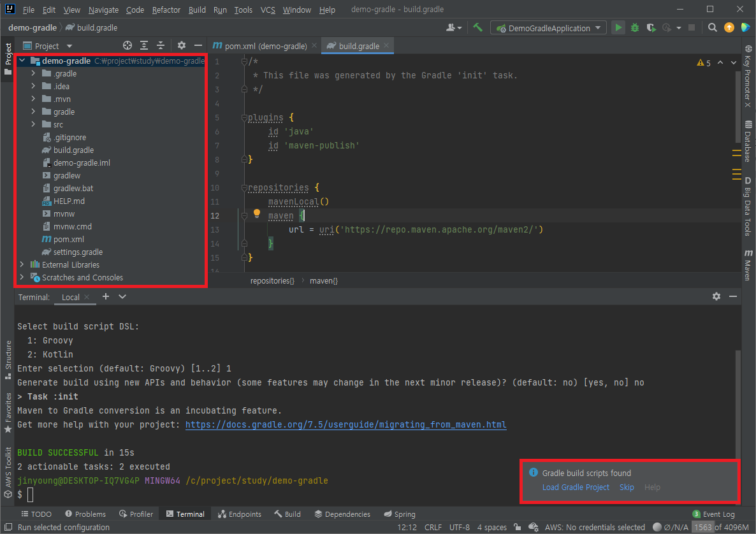The height and width of the screenshot is (534, 756).
Task: Open DemoGradleApplication run configuration dropdown
Action: [548, 28]
